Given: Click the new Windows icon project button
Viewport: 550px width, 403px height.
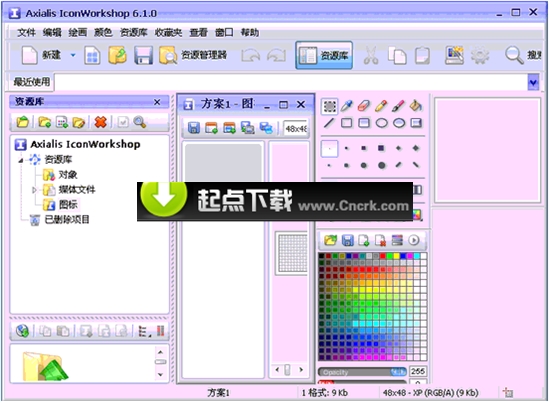Looking at the screenshot, I should [92, 55].
